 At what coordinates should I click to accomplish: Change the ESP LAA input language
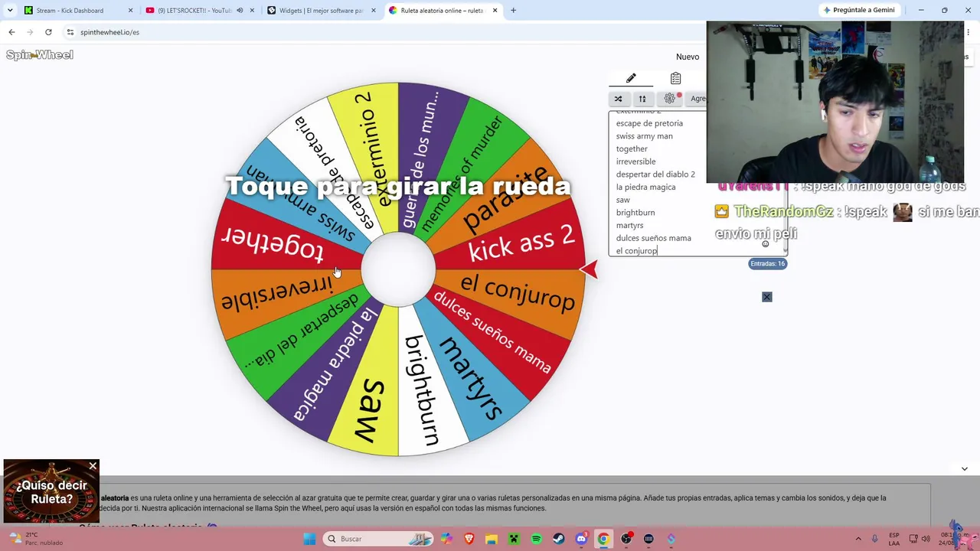pos(894,539)
